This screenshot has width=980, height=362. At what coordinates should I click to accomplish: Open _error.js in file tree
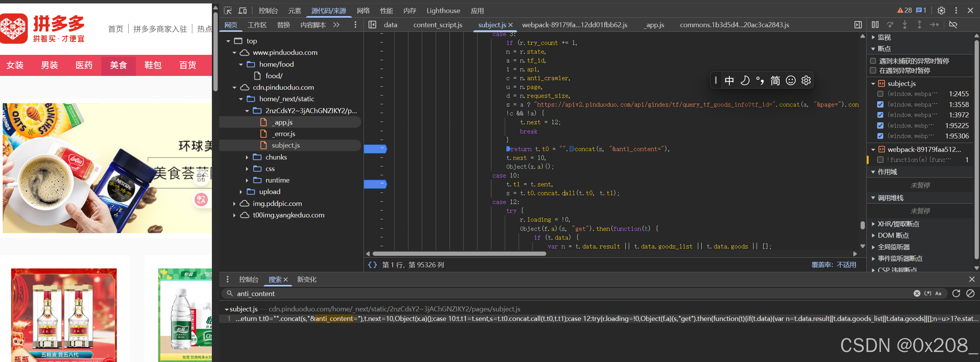pyautogui.click(x=284, y=134)
